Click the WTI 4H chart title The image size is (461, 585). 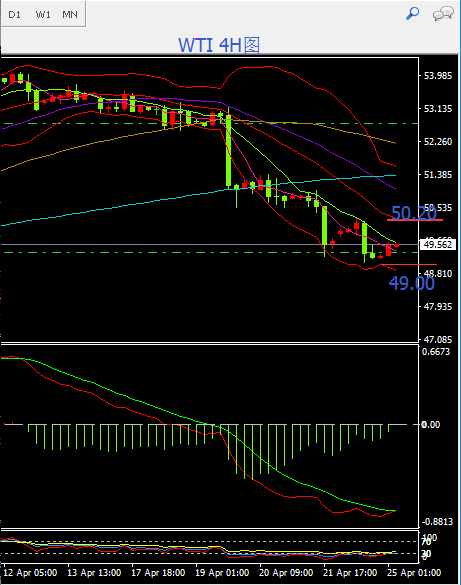tap(219, 45)
